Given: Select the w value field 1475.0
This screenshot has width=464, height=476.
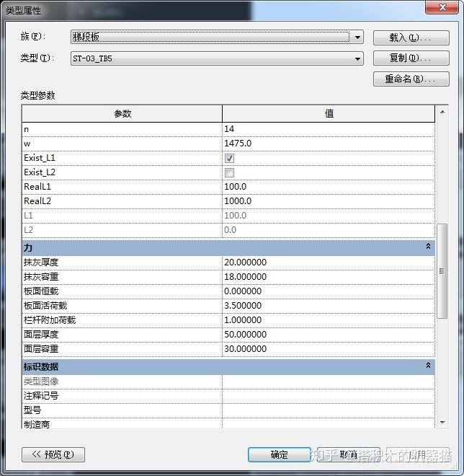Looking at the screenshot, I should pyautogui.click(x=329, y=144).
